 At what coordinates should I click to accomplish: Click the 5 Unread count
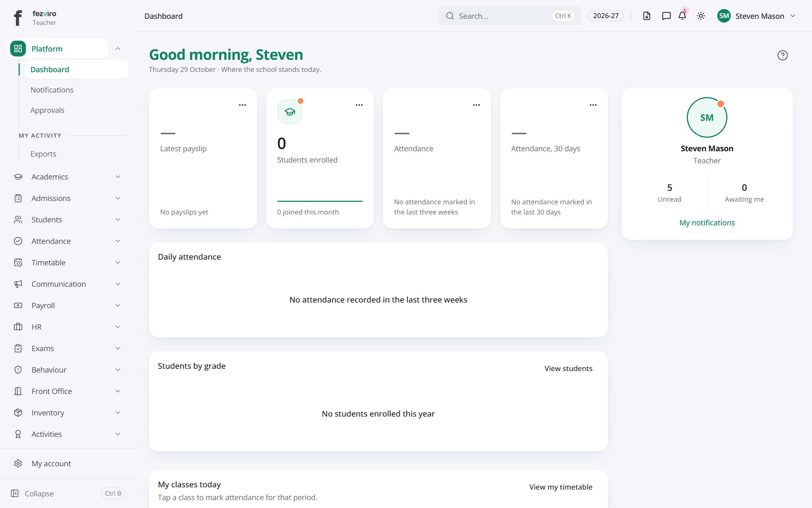pos(670,193)
